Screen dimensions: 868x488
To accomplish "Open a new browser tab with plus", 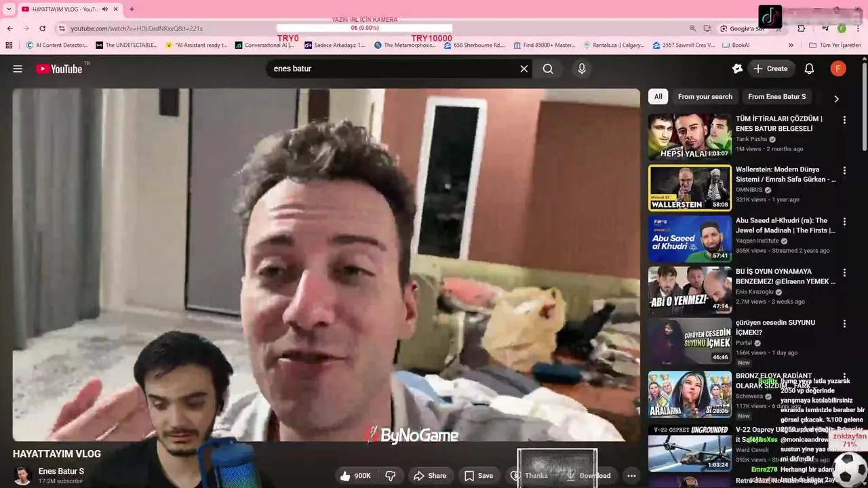I will [132, 9].
